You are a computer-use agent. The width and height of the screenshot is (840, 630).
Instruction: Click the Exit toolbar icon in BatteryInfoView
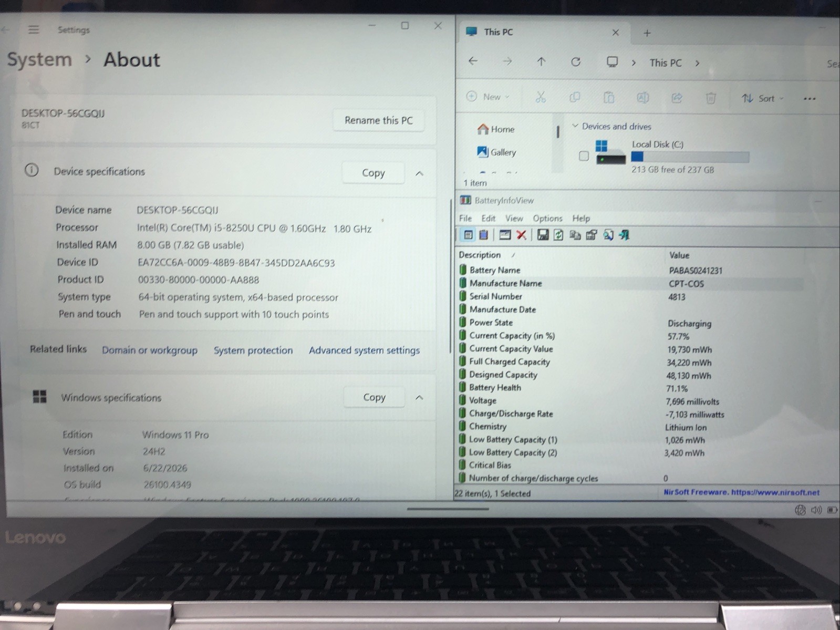624,235
